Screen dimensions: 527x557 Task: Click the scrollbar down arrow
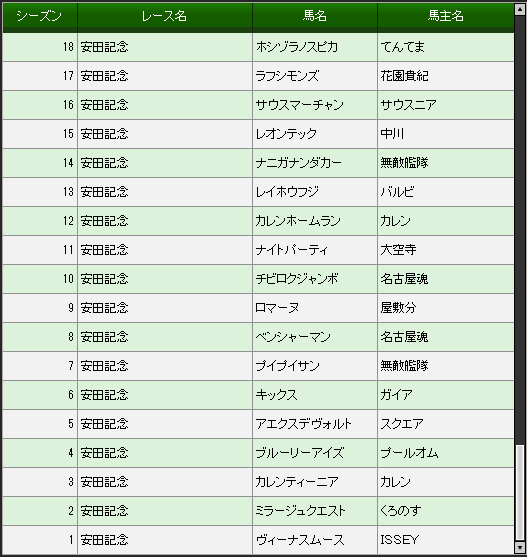point(520,547)
